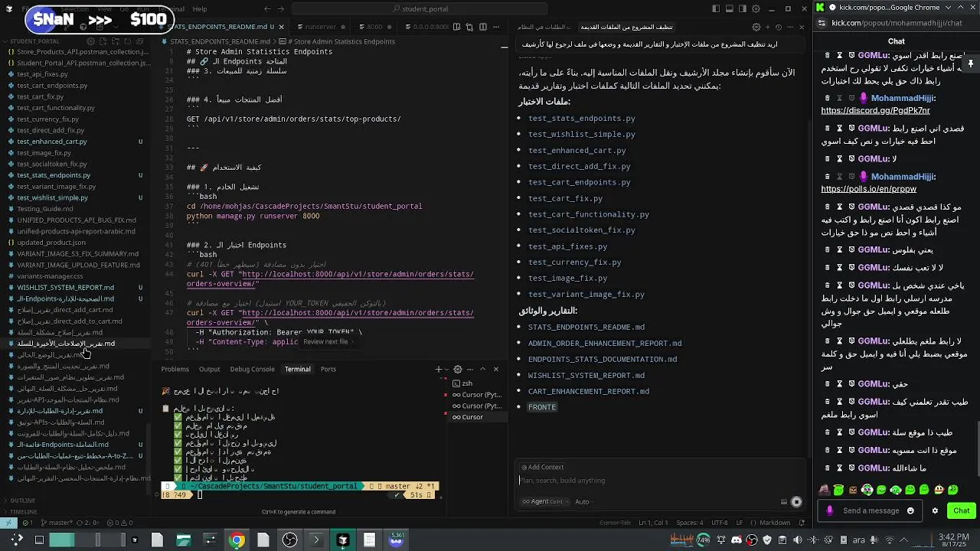This screenshot has height=551, width=980.
Task: Open the Auto model selector
Action: (x=582, y=501)
